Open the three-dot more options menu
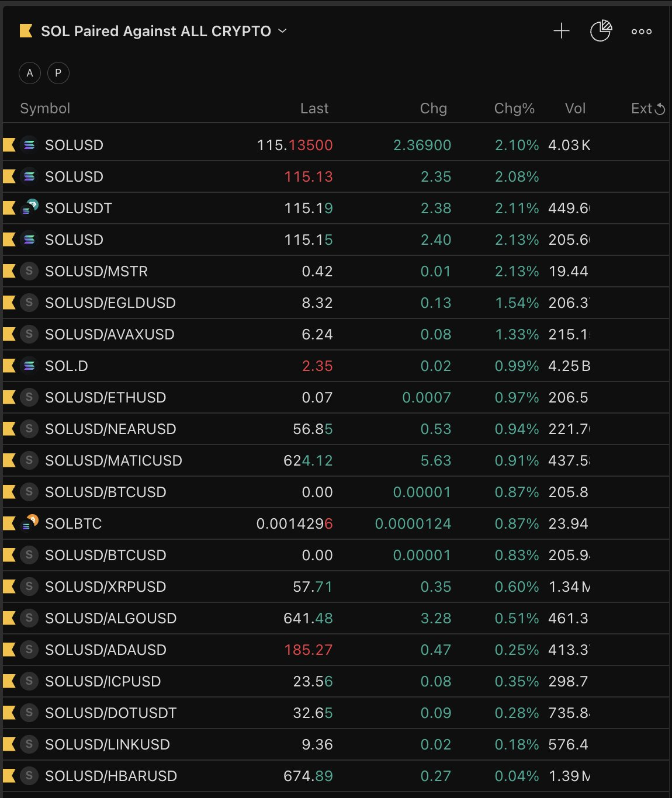 coord(642,32)
